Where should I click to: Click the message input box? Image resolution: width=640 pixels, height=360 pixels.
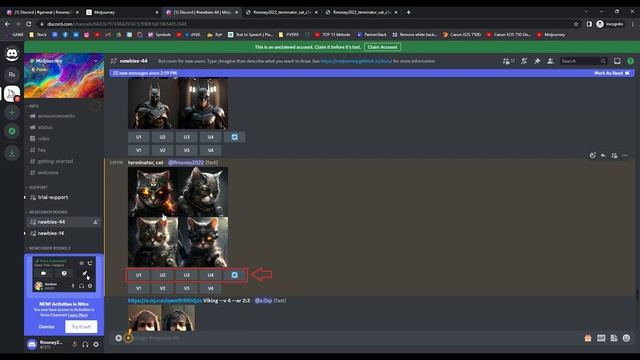click(x=351, y=338)
